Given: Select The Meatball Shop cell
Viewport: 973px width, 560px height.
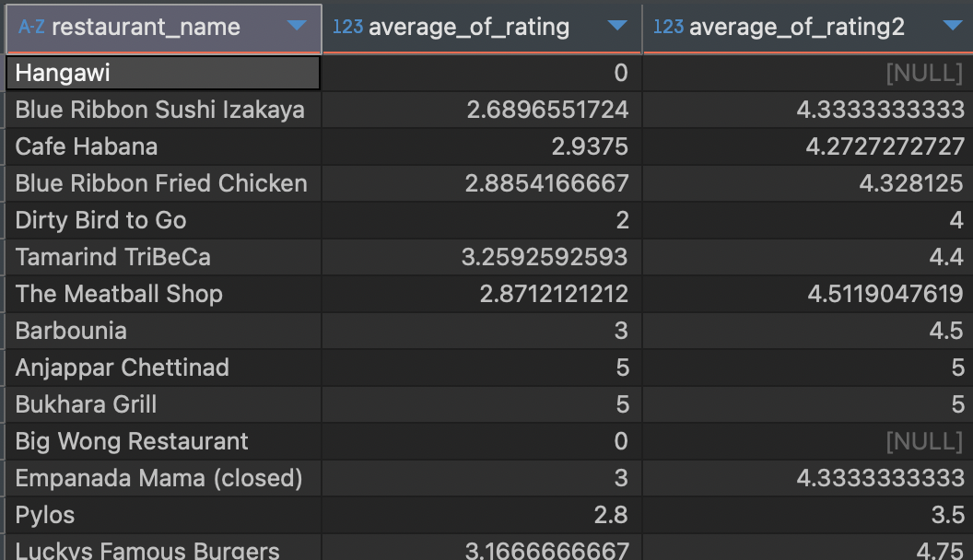Looking at the screenshot, I should (x=164, y=294).
